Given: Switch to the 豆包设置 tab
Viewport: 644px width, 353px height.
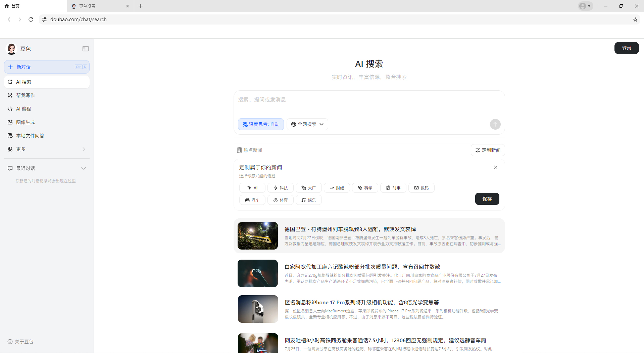Looking at the screenshot, I should pos(97,6).
